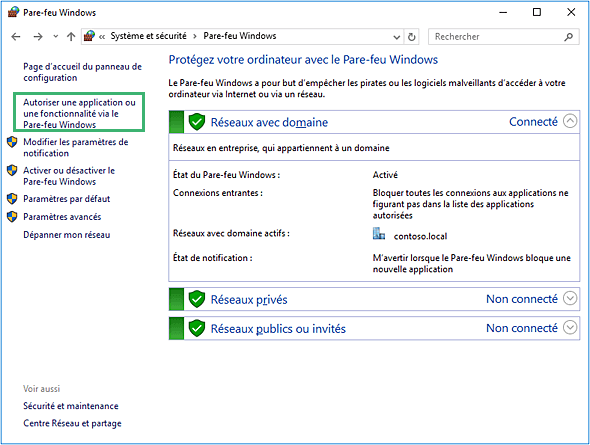This screenshot has width=590, height=445.
Task: Click the Réseaux publics ou invités heading
Action: coord(278,329)
